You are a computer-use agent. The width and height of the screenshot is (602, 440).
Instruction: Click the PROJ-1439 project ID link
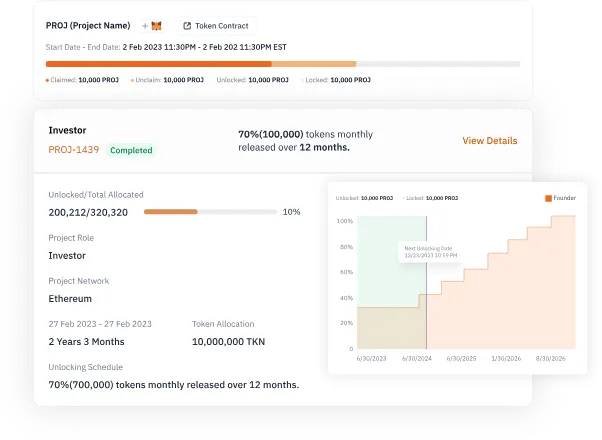[74, 150]
